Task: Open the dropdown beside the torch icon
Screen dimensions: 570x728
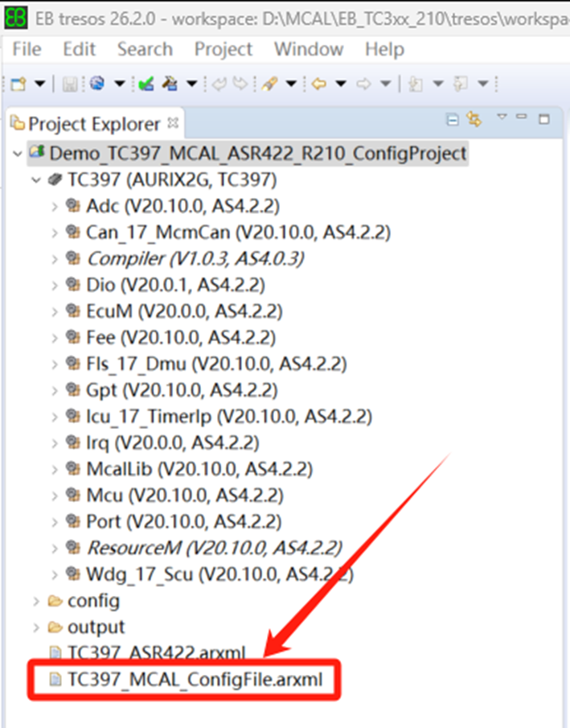Action: [x=291, y=84]
